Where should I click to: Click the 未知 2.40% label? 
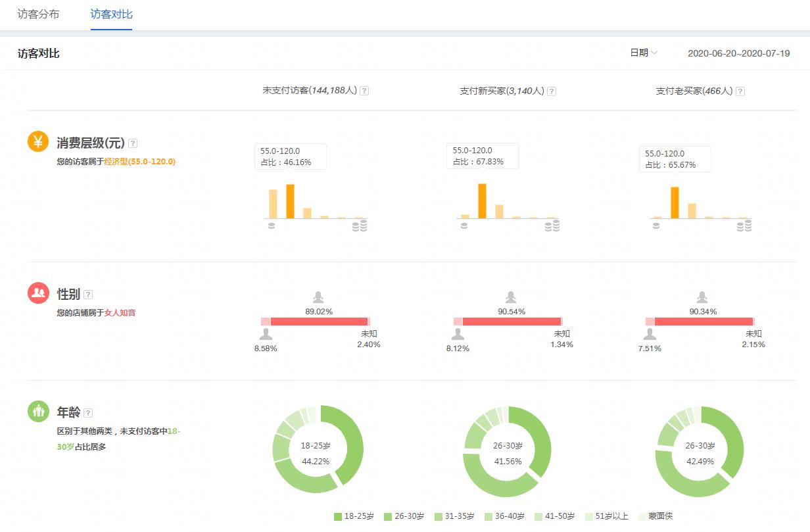tap(368, 339)
